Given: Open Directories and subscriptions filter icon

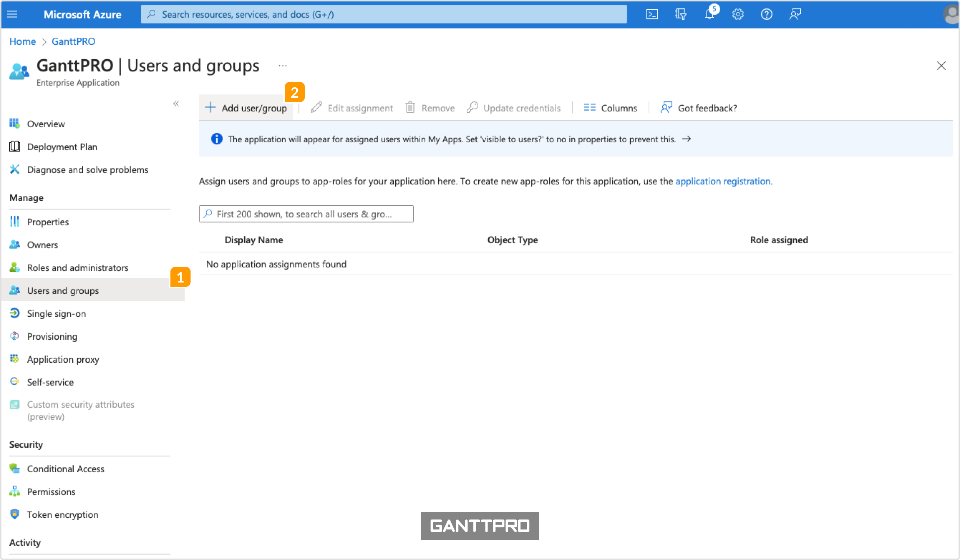Looking at the screenshot, I should pyautogui.click(x=680, y=14).
